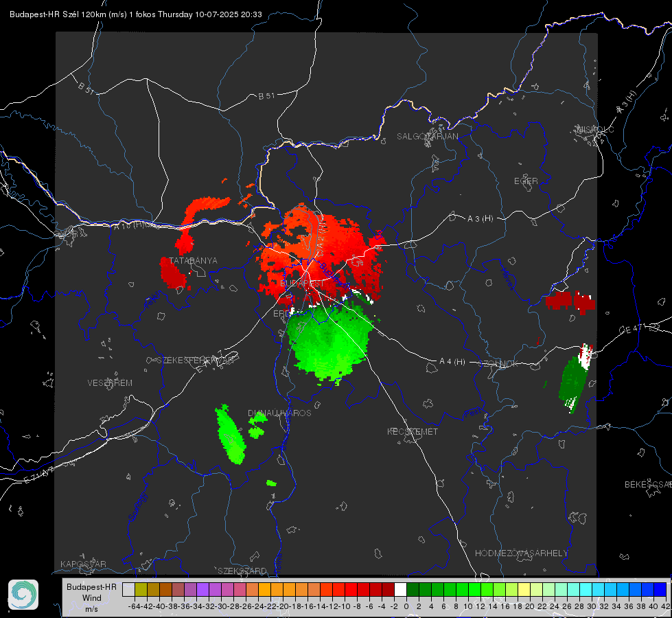Viewport: 672px width, 618px height.
Task: Choose the amber swatch between -24 and -22
Action: [265, 589]
